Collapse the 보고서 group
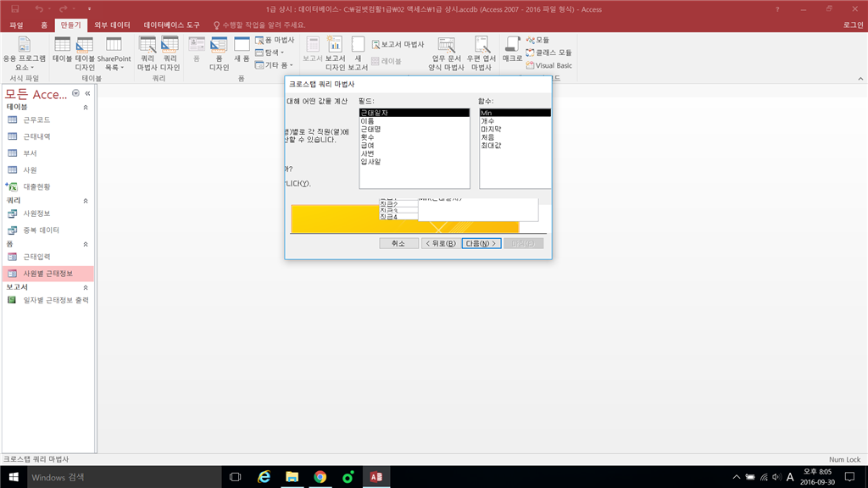 (86, 288)
